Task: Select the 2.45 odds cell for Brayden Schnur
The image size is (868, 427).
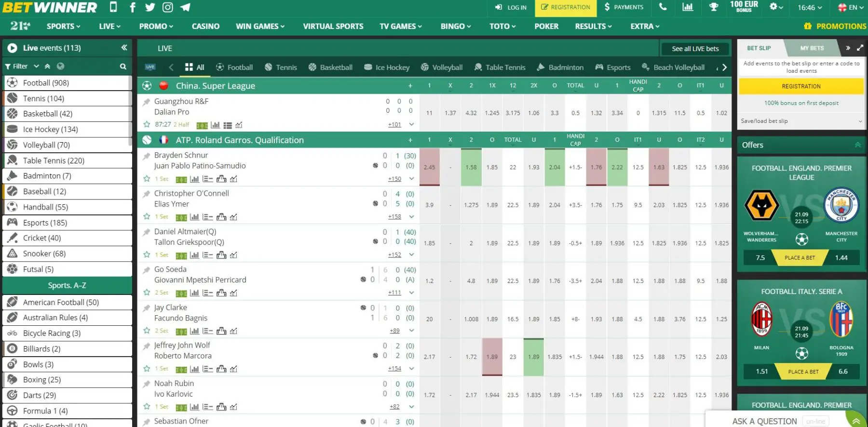Action: pos(429,167)
